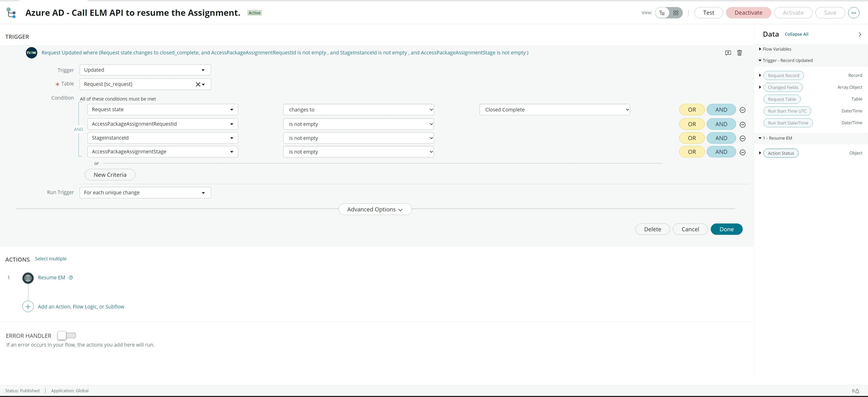Click the Resume EM globe icon

pyautogui.click(x=28, y=278)
